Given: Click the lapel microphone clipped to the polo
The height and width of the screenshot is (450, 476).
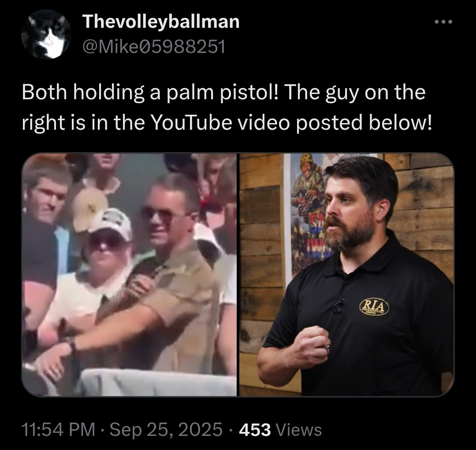Looking at the screenshot, I should 338,306.
